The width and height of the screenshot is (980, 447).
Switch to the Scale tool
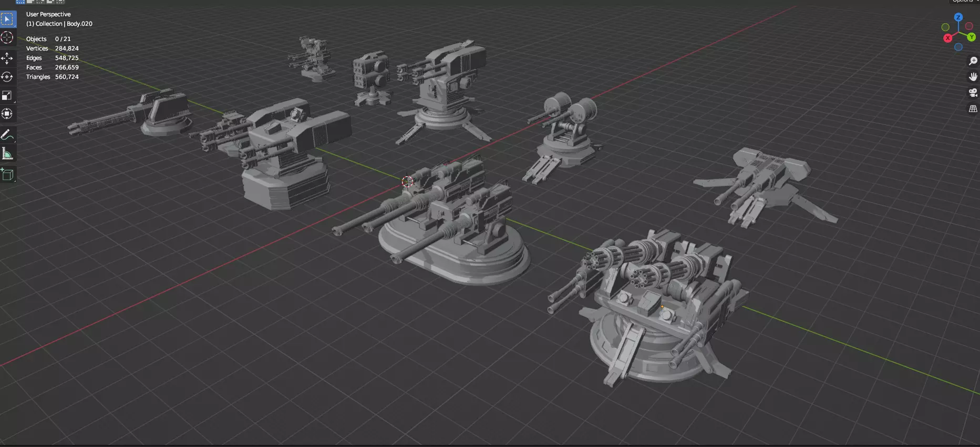(7, 95)
